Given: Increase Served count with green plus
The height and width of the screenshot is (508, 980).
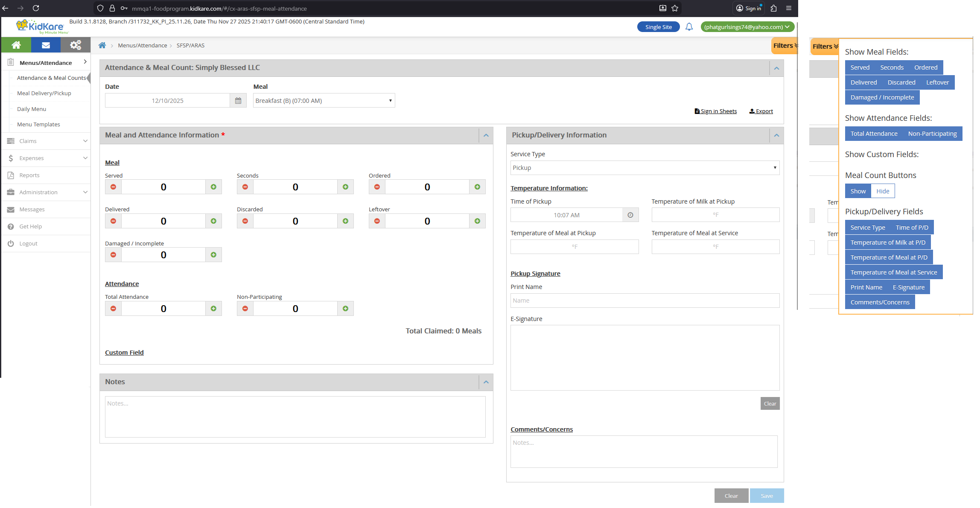Looking at the screenshot, I should pos(213,187).
